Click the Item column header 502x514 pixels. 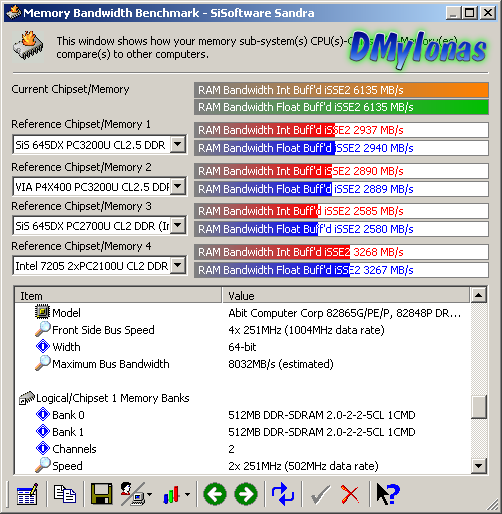118,295
